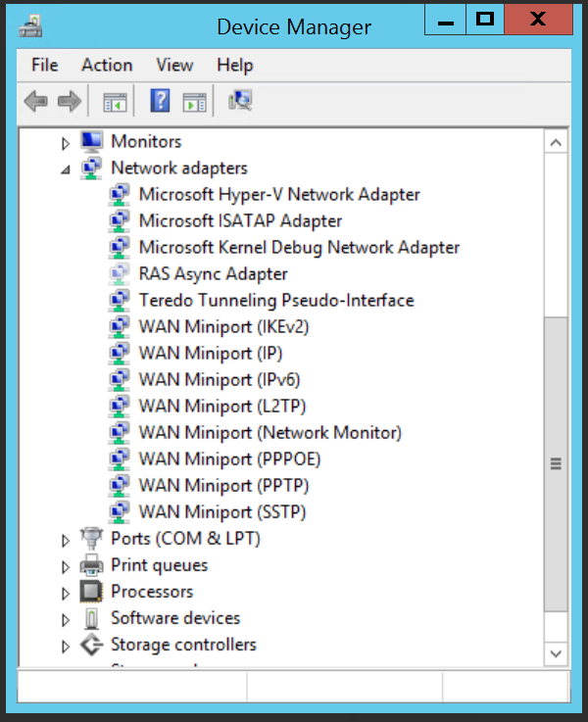Expand the Ports (COM & LPT) node

coord(66,541)
